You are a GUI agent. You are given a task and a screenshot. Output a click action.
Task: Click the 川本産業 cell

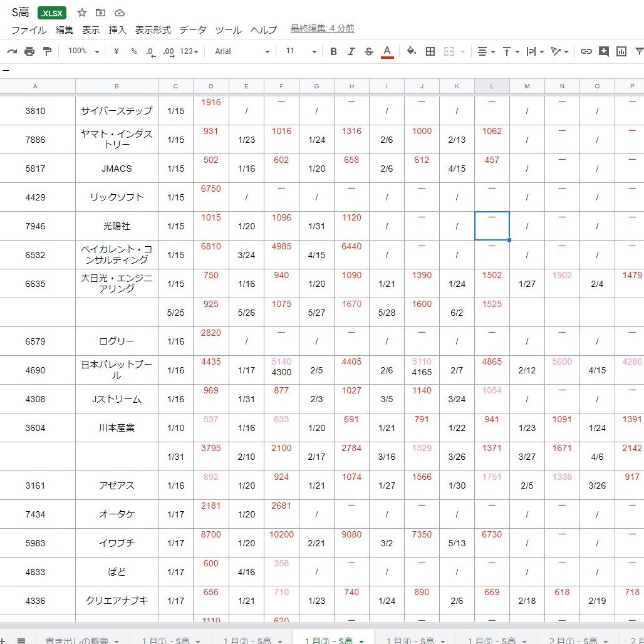117,427
